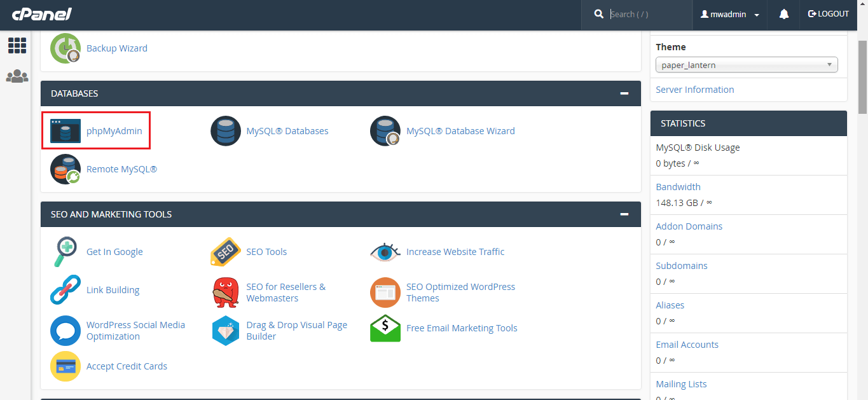The height and width of the screenshot is (400, 868).
Task: Open SEO for Resellers & Webmasters link
Action: [x=286, y=293]
